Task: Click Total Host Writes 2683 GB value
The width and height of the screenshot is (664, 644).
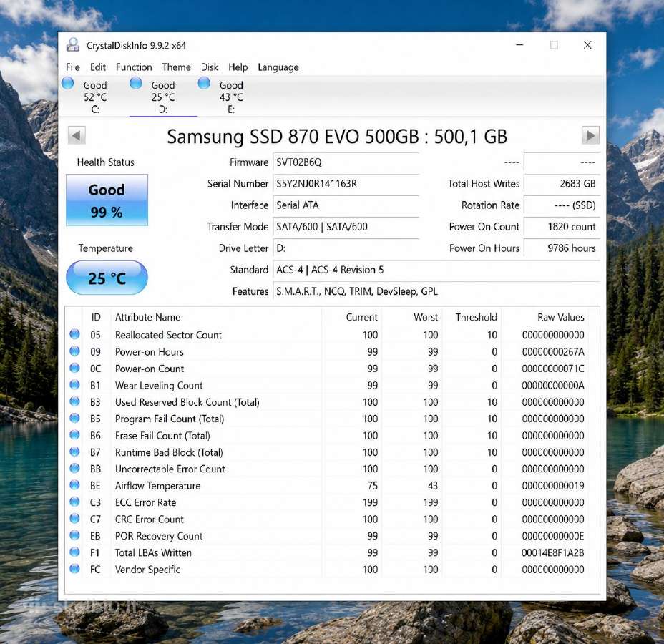Action: coord(562,184)
